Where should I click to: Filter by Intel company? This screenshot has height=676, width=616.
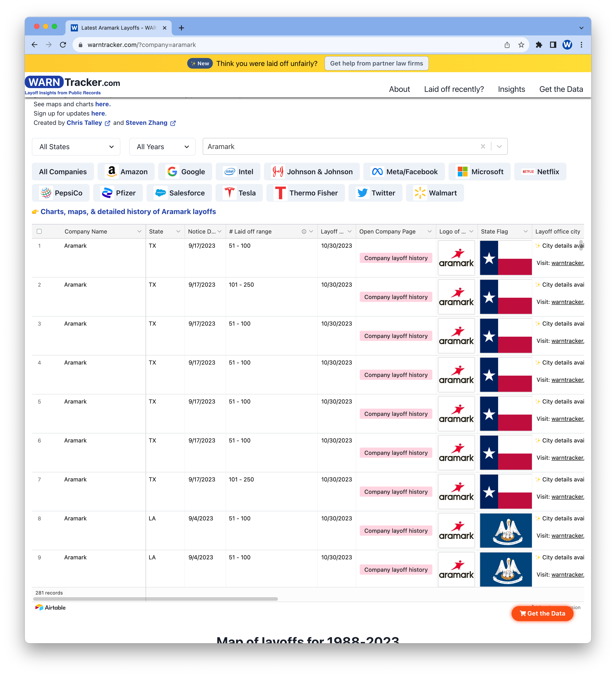pyautogui.click(x=238, y=172)
